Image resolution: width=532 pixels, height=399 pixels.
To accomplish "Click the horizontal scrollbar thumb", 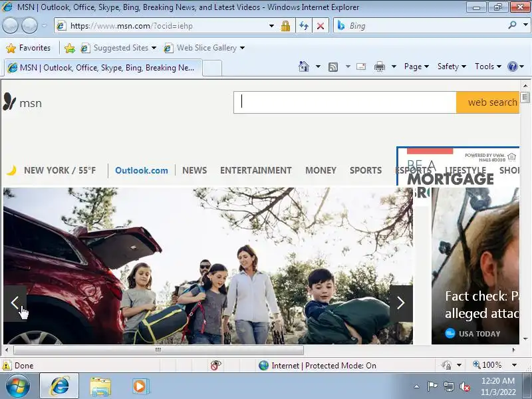I will pyautogui.click(x=158, y=350).
